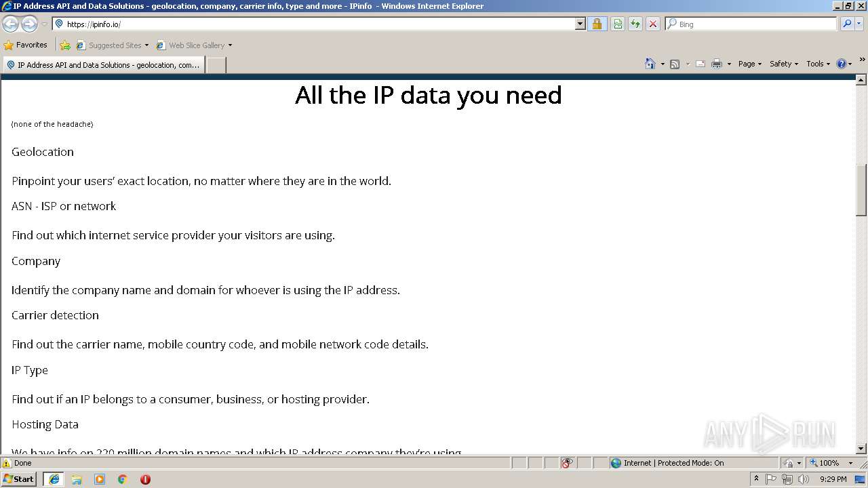Screen dimensions: 868x488
Task: Click the 'Pinpoint your users' exact location' text
Action: pos(201,181)
